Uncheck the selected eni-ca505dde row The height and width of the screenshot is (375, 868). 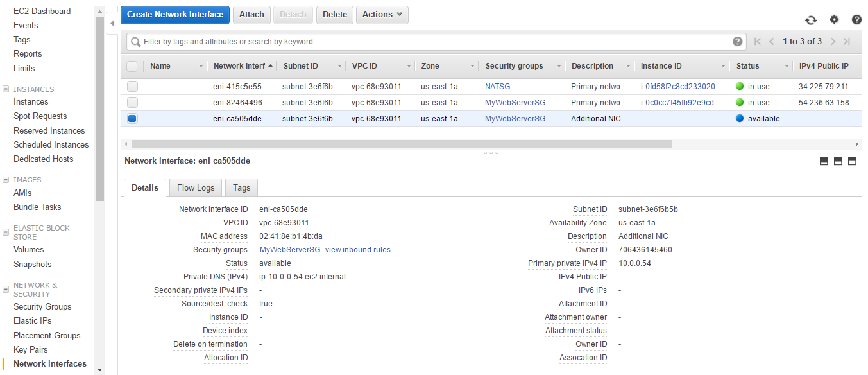[132, 119]
